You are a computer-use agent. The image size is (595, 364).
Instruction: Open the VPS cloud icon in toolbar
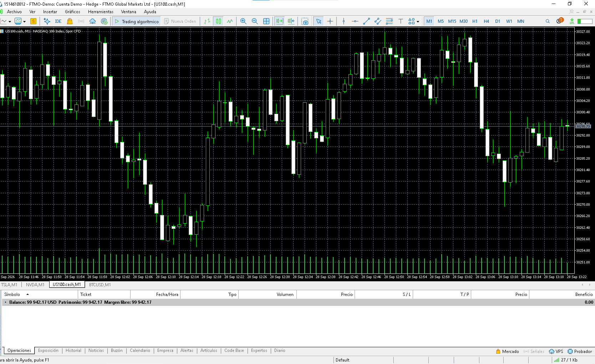tap(92, 21)
